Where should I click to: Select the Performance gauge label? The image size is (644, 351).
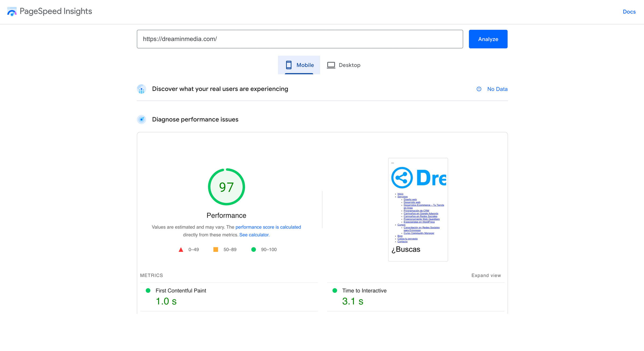226,215
